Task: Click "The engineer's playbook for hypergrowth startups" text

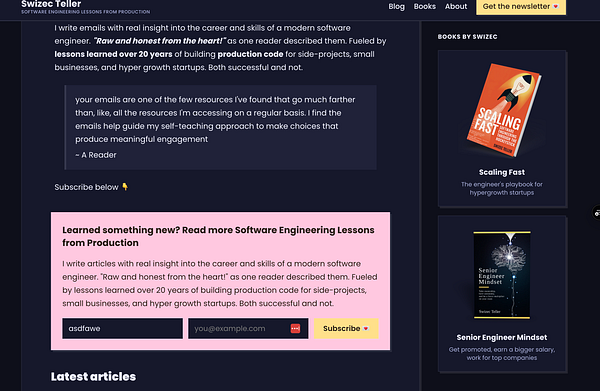Action: 502,188
